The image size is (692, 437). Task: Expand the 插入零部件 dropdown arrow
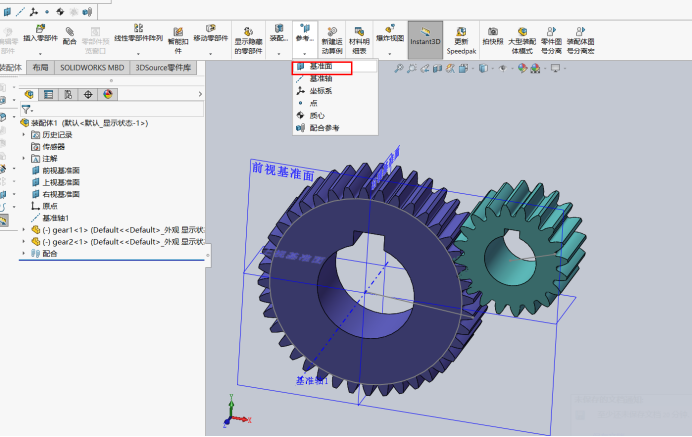pyautogui.click(x=40, y=54)
